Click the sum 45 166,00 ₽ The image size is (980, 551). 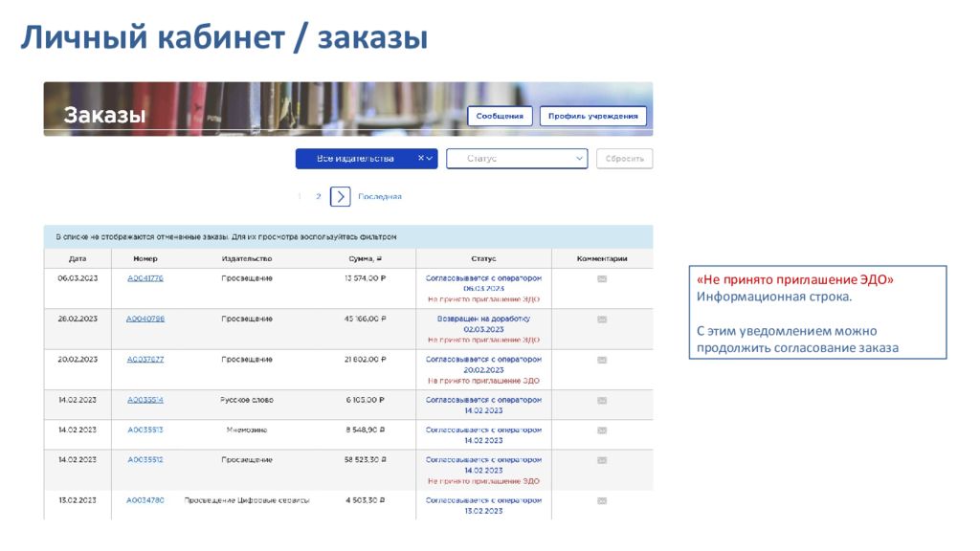(365, 320)
